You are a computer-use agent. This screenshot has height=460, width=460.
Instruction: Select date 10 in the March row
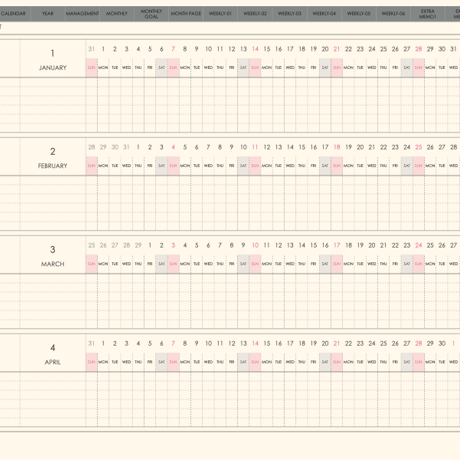pyautogui.click(x=255, y=245)
